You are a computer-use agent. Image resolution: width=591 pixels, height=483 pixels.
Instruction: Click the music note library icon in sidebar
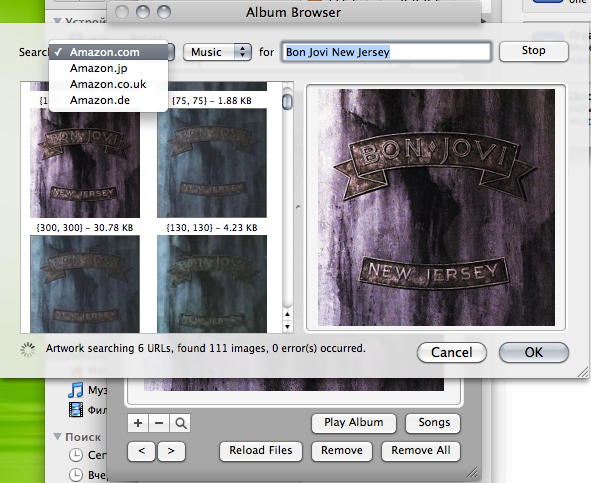pos(76,390)
